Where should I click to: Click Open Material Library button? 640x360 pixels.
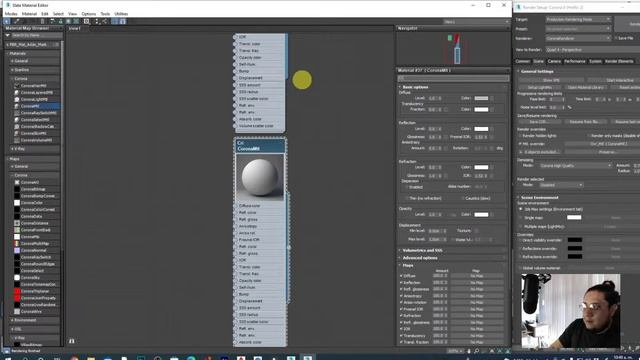[585, 87]
